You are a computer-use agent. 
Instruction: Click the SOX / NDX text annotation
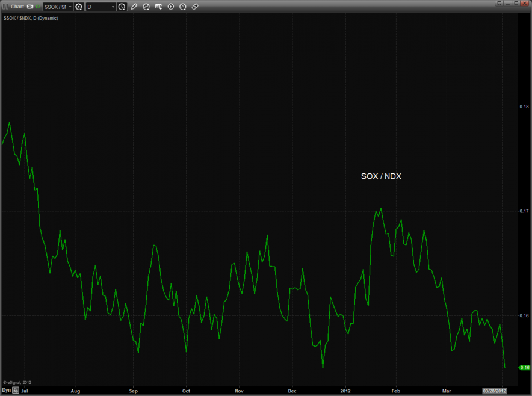381,176
